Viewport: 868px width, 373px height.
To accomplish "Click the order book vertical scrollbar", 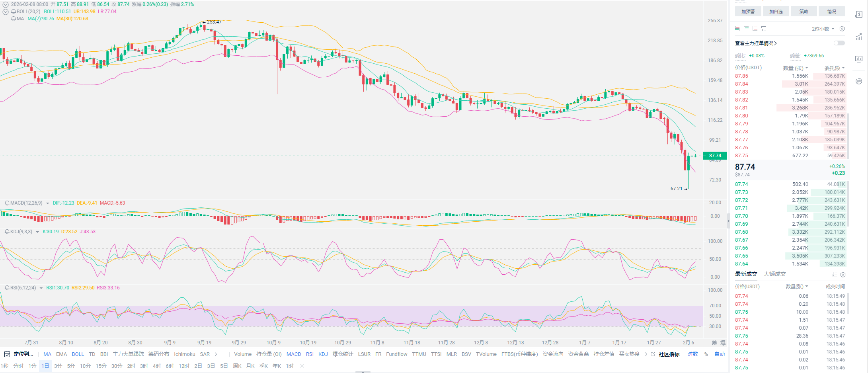I will pyautogui.click(x=848, y=135).
